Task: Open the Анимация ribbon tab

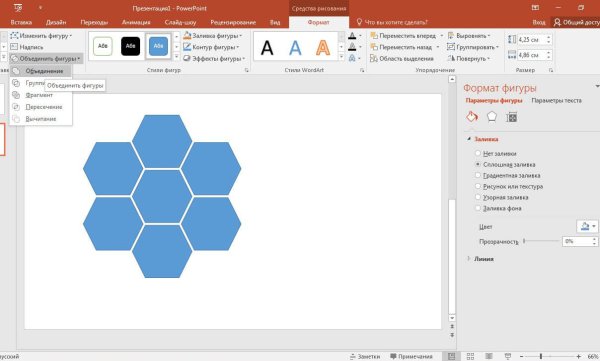Action: 136,22
